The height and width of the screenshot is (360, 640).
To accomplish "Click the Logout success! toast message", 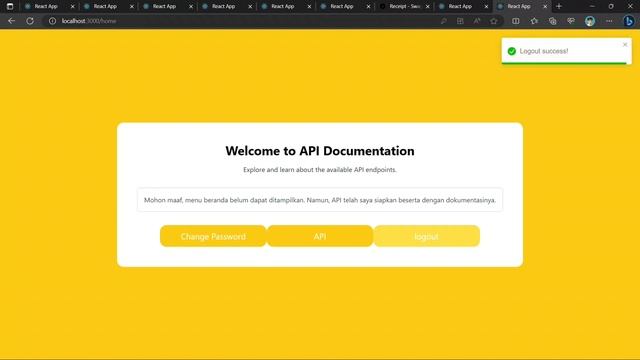I will tap(544, 51).
